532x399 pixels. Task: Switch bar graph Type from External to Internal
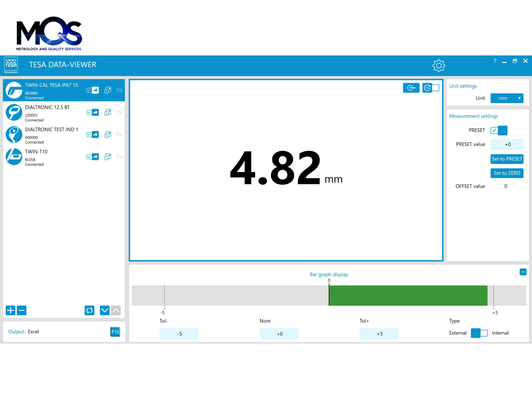pyautogui.click(x=479, y=333)
